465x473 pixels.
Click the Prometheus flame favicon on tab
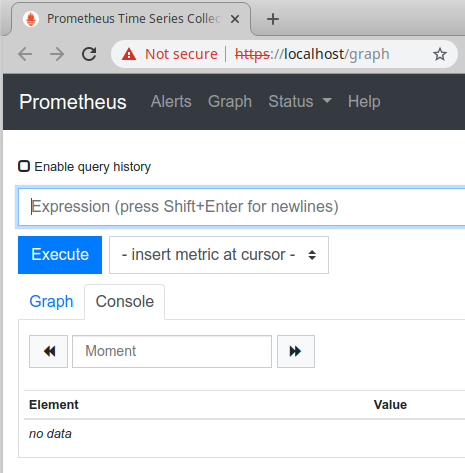coord(31,19)
